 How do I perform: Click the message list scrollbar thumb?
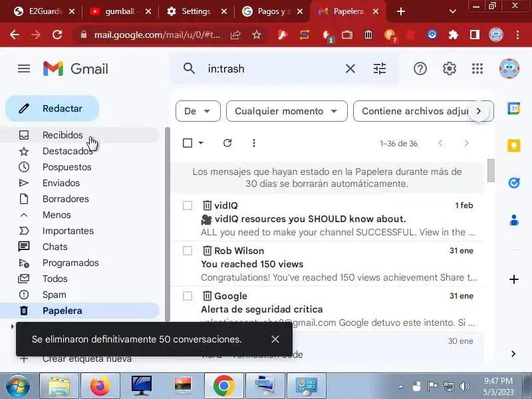click(x=491, y=170)
